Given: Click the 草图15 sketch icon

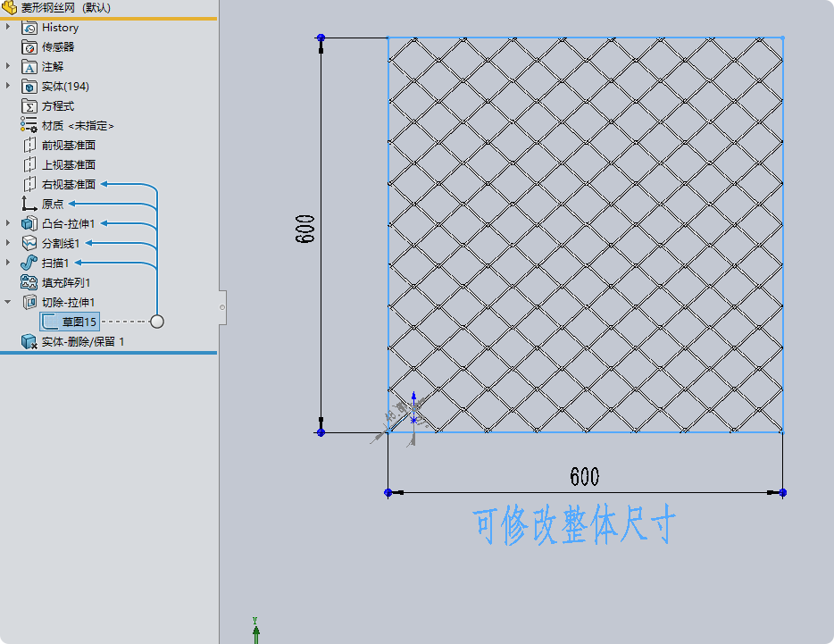Looking at the screenshot, I should [50, 322].
